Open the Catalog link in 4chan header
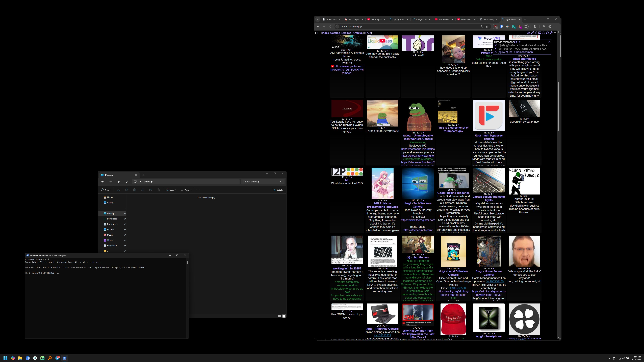 (x=335, y=33)
